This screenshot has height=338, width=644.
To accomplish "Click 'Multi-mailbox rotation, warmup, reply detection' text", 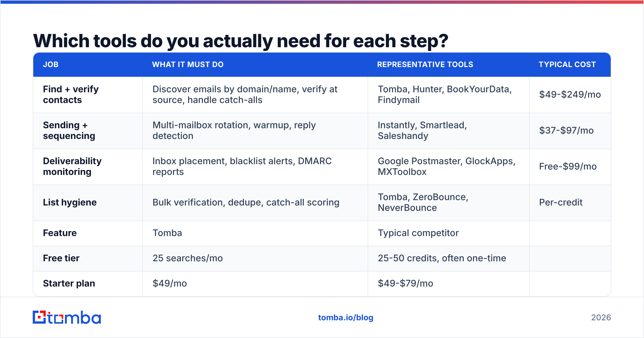I will [234, 130].
